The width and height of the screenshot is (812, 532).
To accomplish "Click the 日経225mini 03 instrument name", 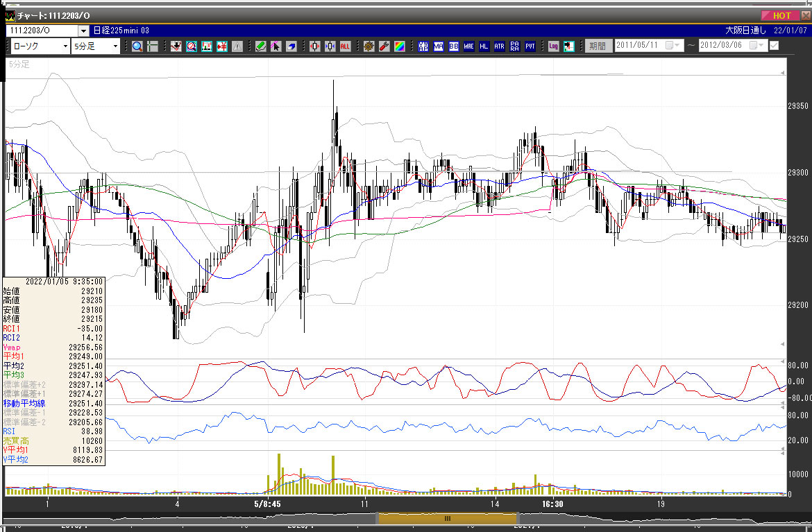I will pyautogui.click(x=121, y=31).
